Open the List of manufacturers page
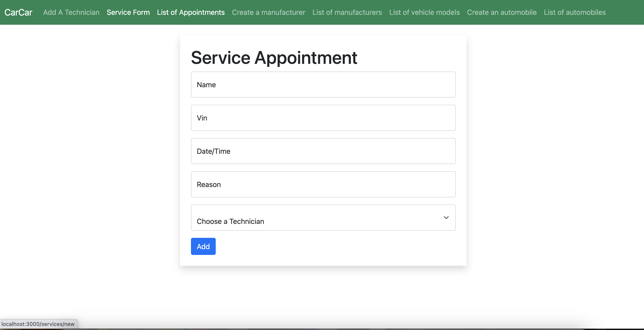Viewport: 644px width, 330px height. tap(347, 12)
